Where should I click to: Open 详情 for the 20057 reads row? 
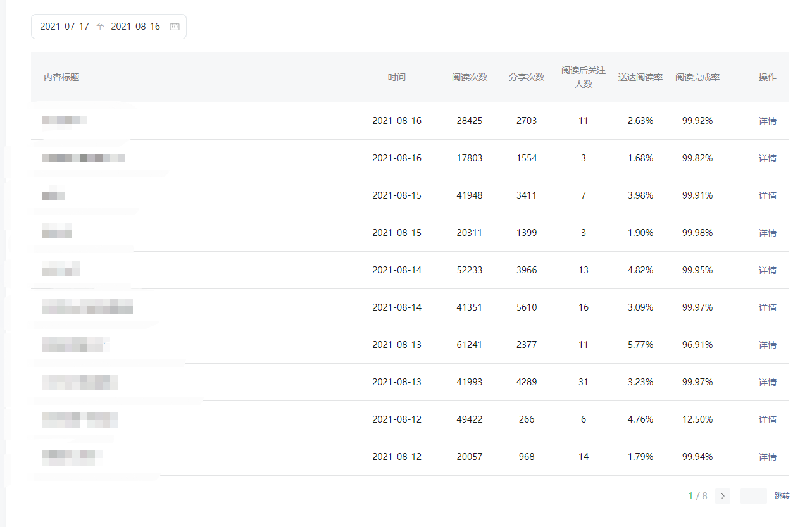pyautogui.click(x=767, y=457)
